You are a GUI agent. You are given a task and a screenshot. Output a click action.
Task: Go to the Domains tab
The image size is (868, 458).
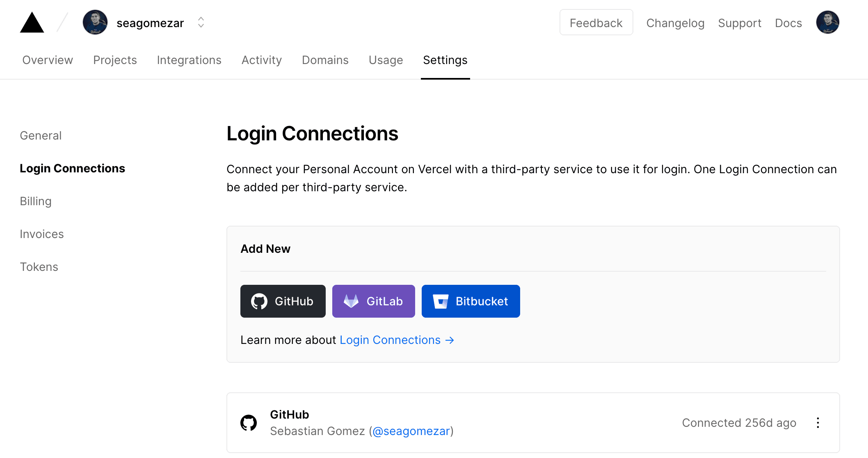(x=325, y=60)
